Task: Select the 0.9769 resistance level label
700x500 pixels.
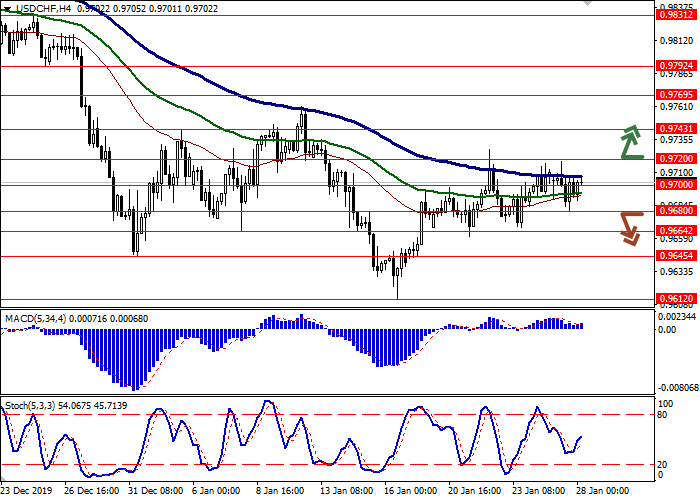Action: (676, 96)
